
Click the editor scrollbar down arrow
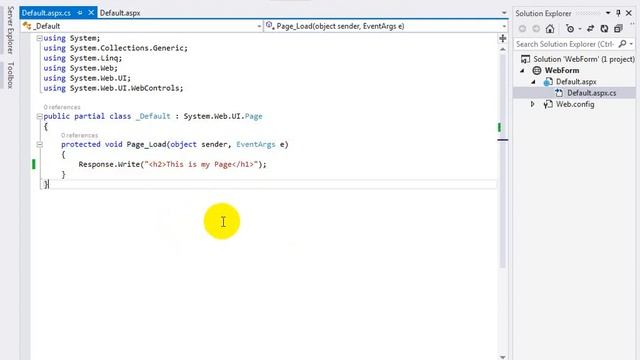[503, 357]
